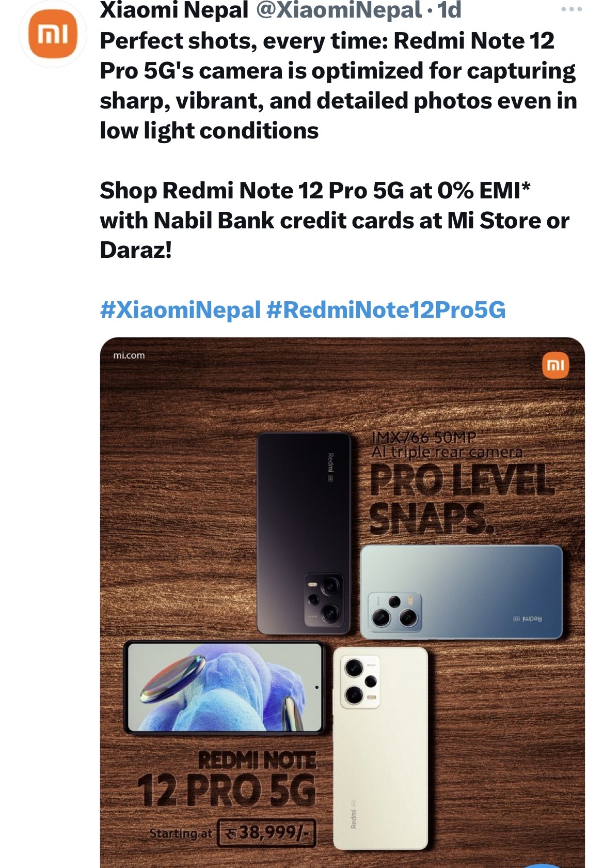Tap the black Redmi phone in the image
Screen dimensions: 604x868
(304, 534)
